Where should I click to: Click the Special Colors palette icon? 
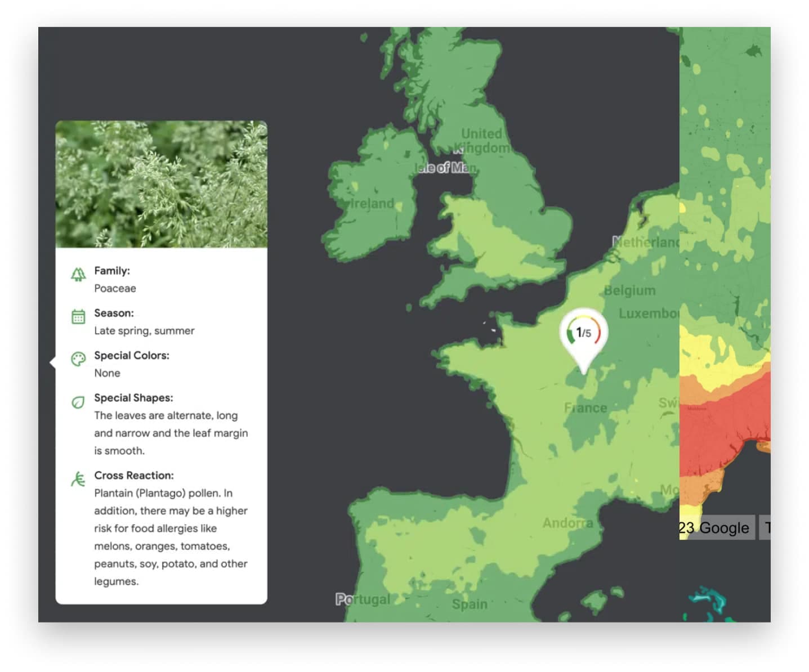78,359
